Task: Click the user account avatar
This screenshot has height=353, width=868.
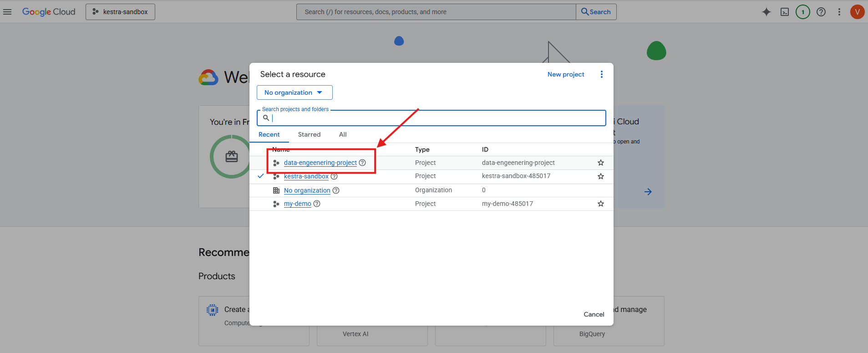Action: pos(857,12)
